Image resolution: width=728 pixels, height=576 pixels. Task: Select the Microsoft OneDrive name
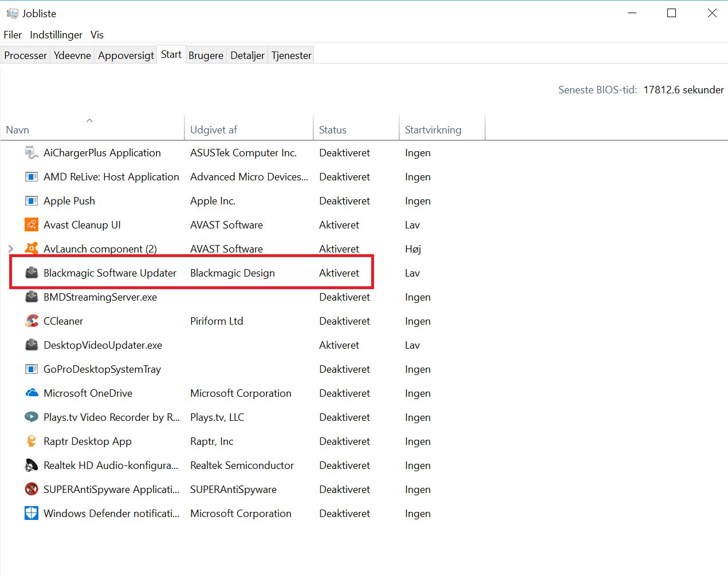(88, 393)
